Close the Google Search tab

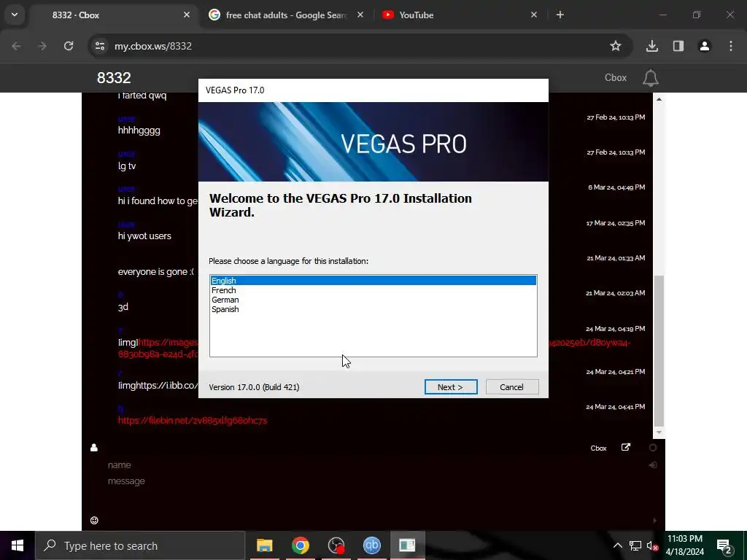point(360,15)
